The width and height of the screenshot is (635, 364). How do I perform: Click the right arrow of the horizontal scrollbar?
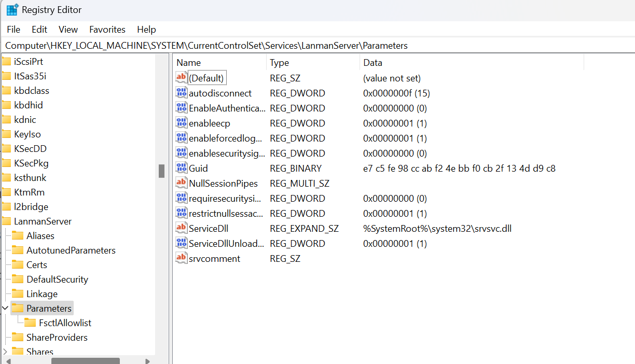(x=148, y=361)
